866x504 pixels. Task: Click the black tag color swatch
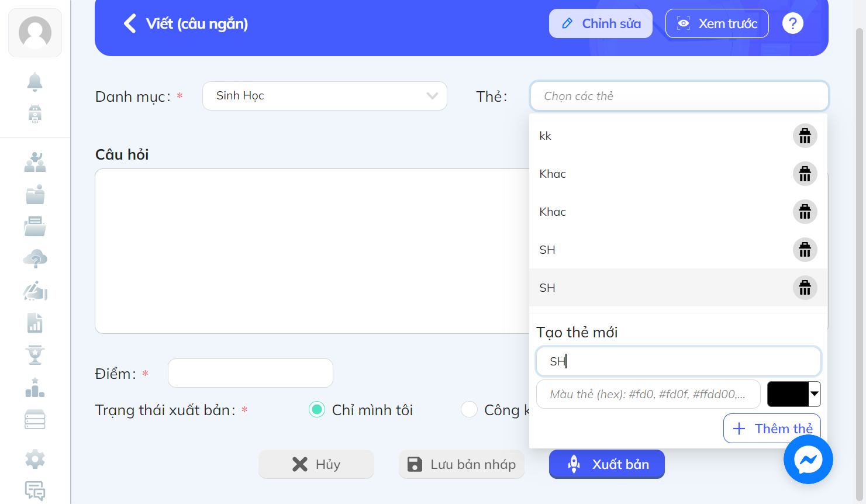tap(788, 394)
